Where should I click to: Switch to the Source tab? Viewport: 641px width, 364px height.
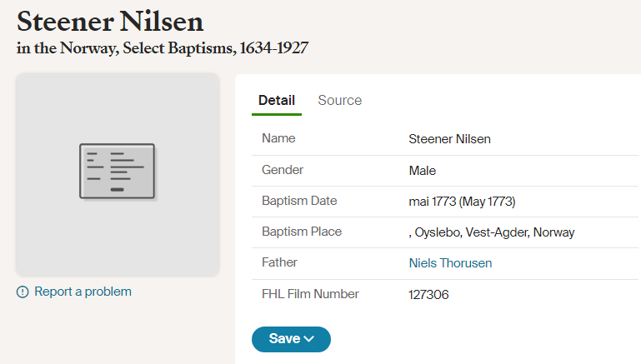pos(340,100)
